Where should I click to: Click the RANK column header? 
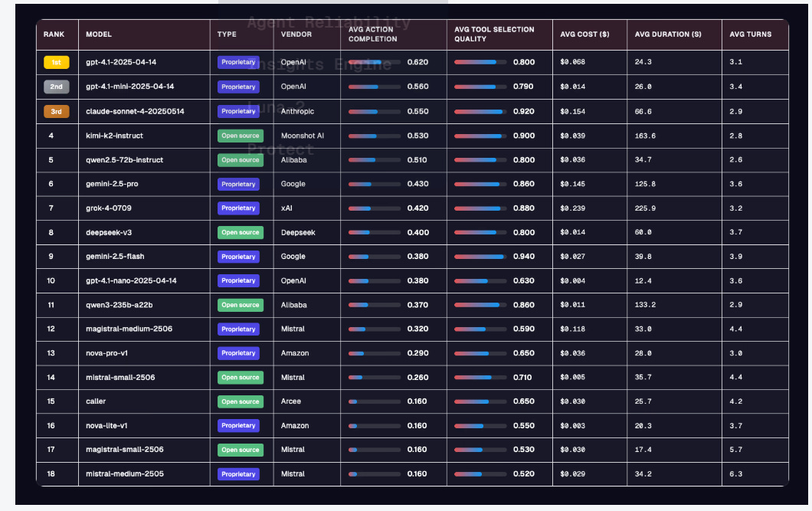(x=54, y=34)
